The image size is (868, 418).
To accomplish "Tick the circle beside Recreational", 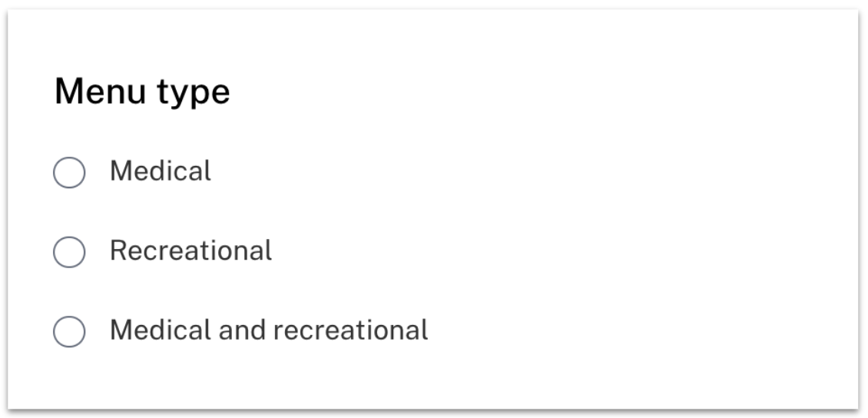I will 69,252.
